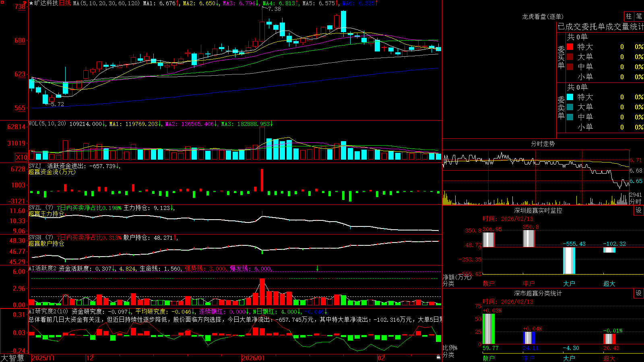644x362 pixels.
Task: Click dark red swatch beside 委买单 大单
Action: (570, 57)
